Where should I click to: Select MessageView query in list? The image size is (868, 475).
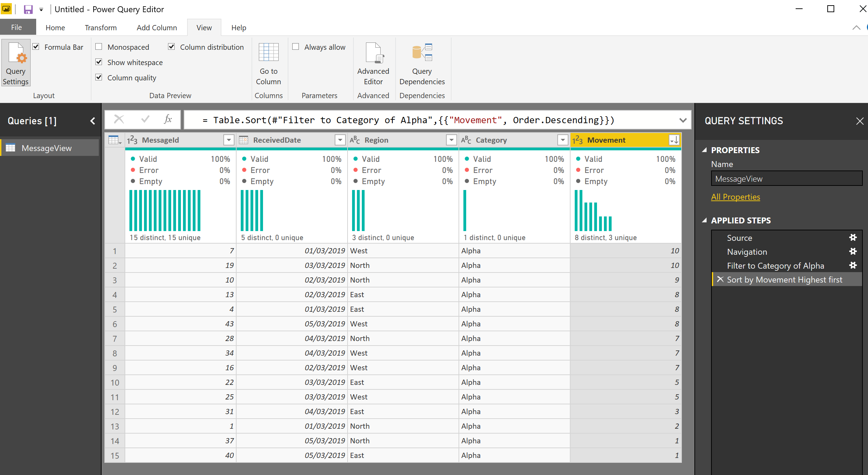pyautogui.click(x=49, y=148)
